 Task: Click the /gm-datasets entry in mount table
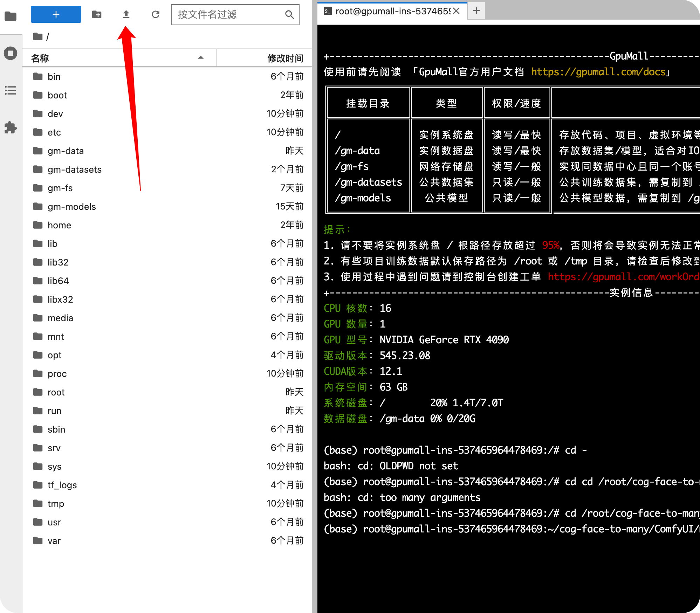(369, 182)
